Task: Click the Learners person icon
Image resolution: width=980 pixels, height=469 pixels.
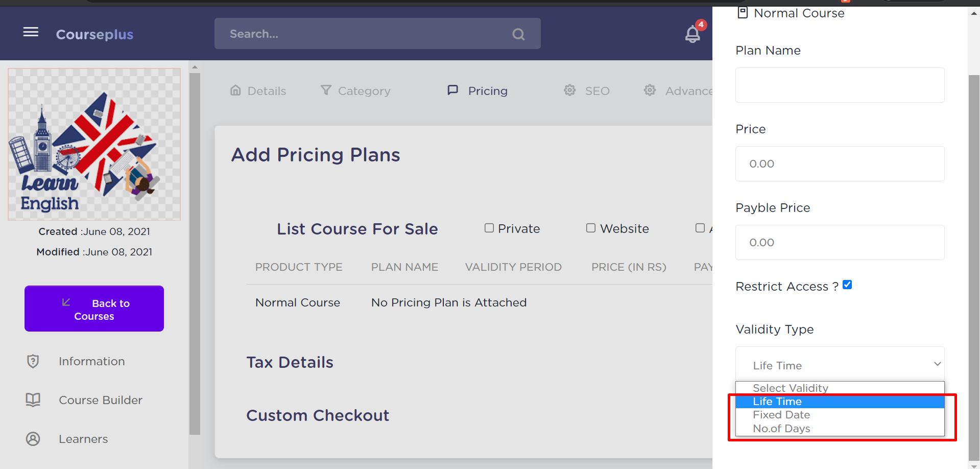Action: pos(33,439)
